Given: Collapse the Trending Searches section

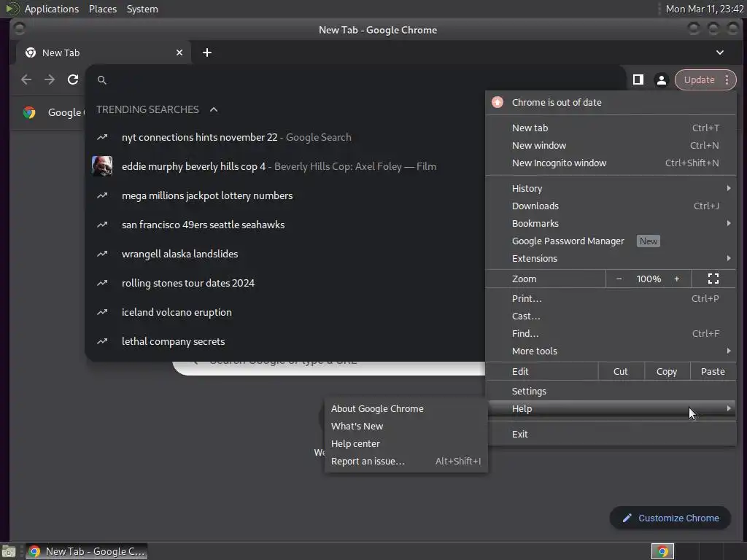Looking at the screenshot, I should click(x=214, y=109).
